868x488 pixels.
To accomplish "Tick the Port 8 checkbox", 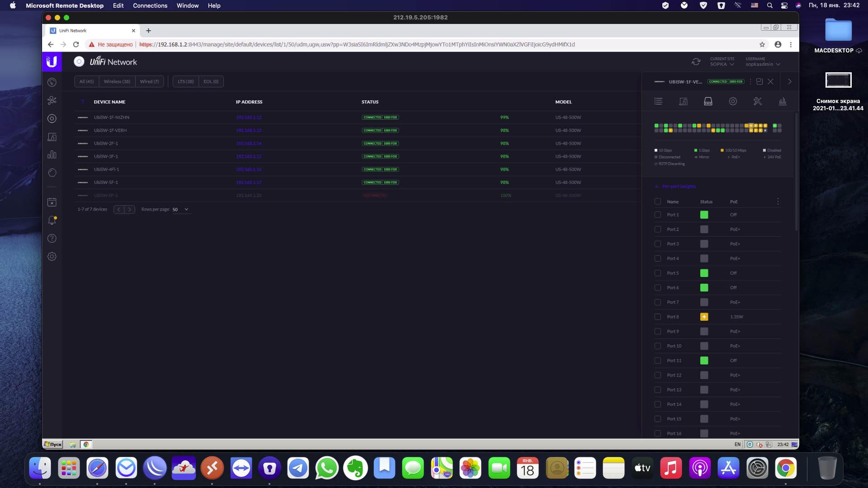I will click(658, 317).
